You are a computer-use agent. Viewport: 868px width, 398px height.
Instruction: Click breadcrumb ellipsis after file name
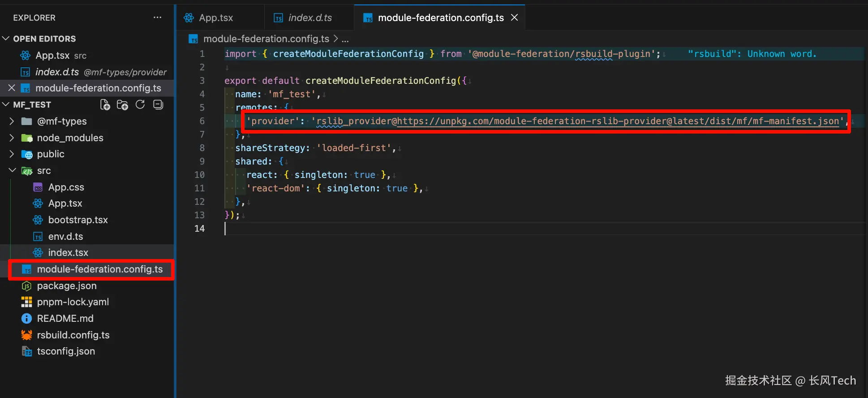tap(345, 39)
